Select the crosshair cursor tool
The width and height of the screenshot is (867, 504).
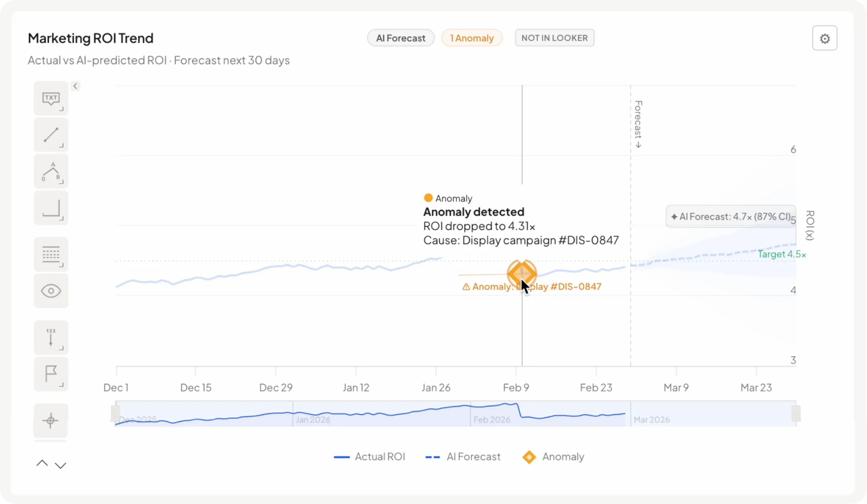pos(50,420)
